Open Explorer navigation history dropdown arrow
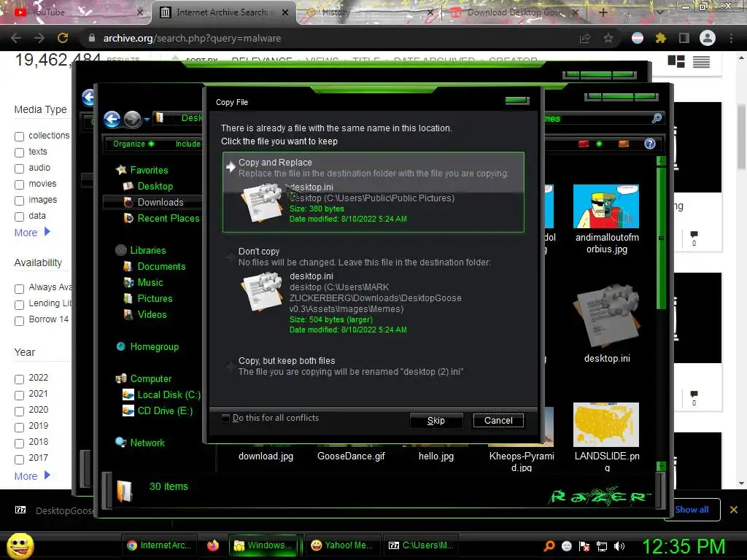This screenshot has width=747, height=560. (147, 120)
